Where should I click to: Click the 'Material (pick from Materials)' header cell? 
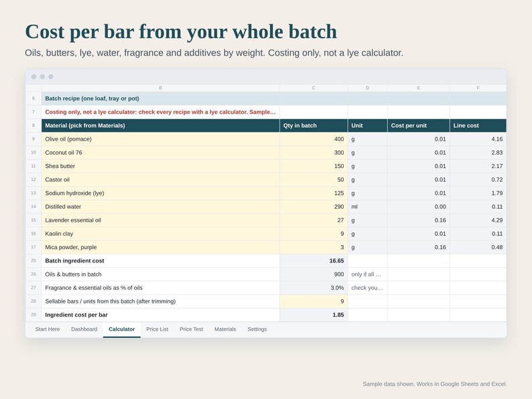[161, 125]
